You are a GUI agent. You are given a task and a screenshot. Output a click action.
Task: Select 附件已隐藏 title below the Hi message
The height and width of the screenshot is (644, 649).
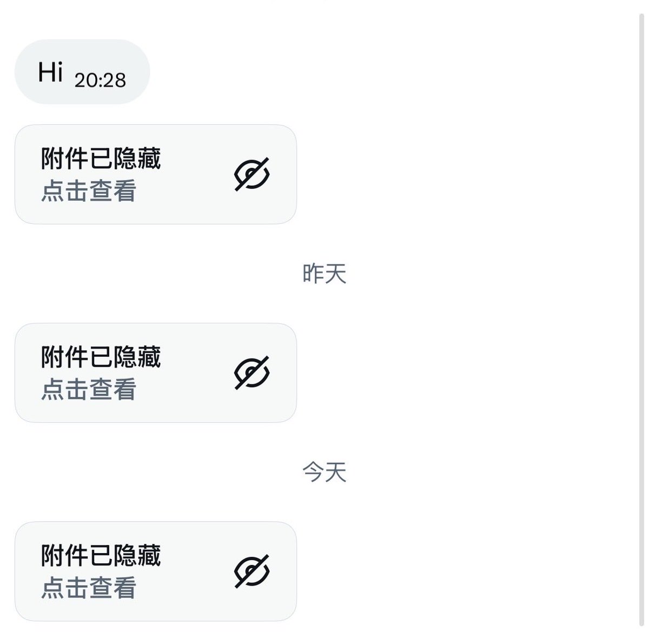coord(101,159)
